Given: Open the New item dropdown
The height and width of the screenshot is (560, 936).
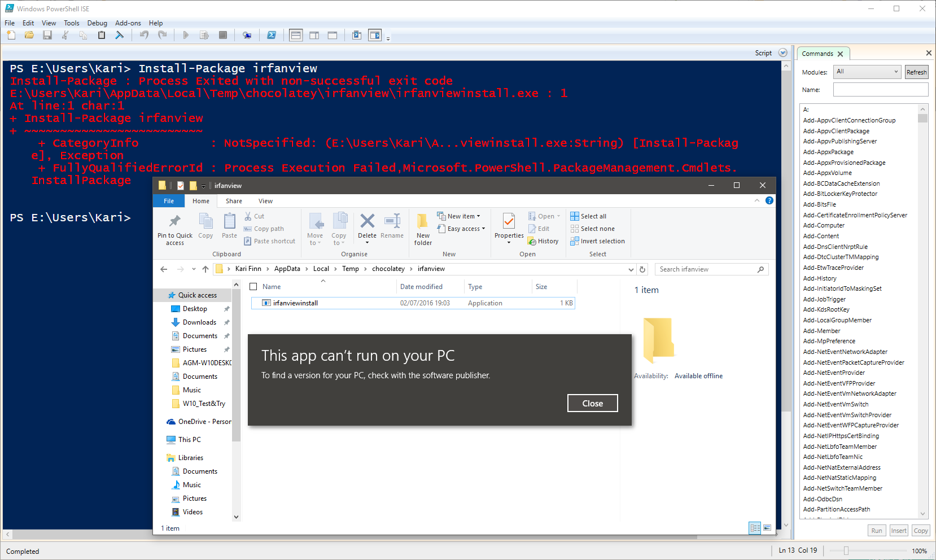Looking at the screenshot, I should (458, 216).
